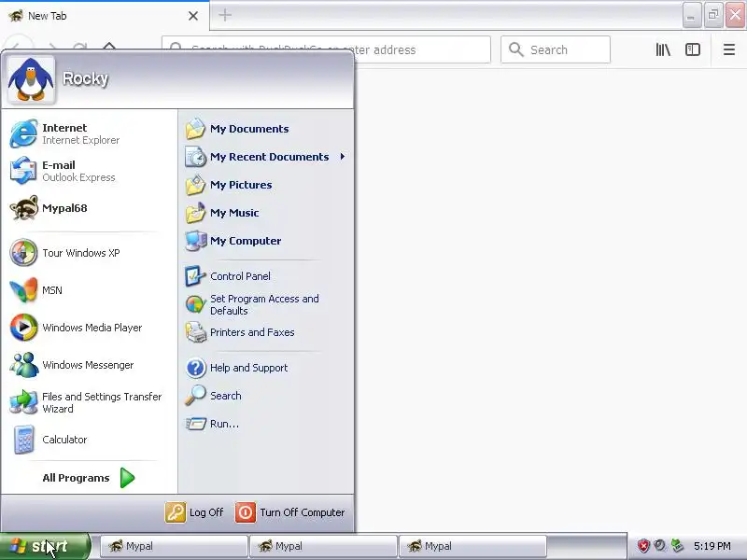Start Files and Settings Transfer Wizard
This screenshot has width=747, height=560.
89,402
